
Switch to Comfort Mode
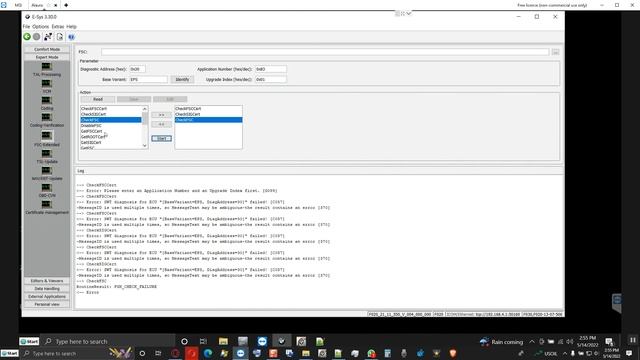click(x=47, y=49)
